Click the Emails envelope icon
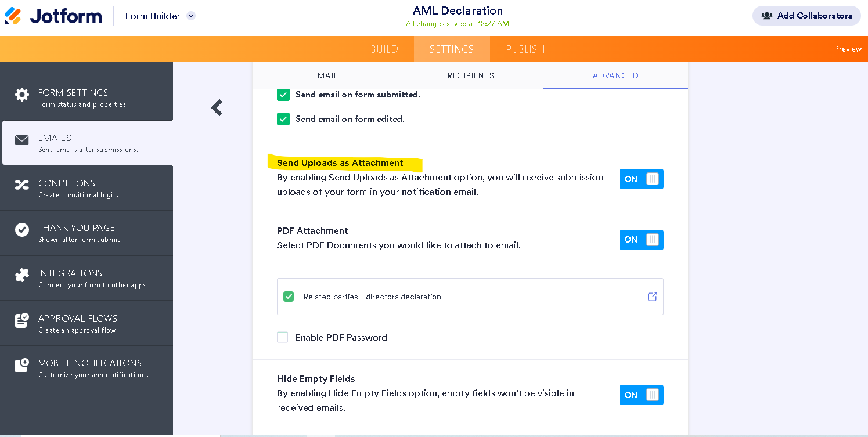868x437 pixels. (22, 140)
